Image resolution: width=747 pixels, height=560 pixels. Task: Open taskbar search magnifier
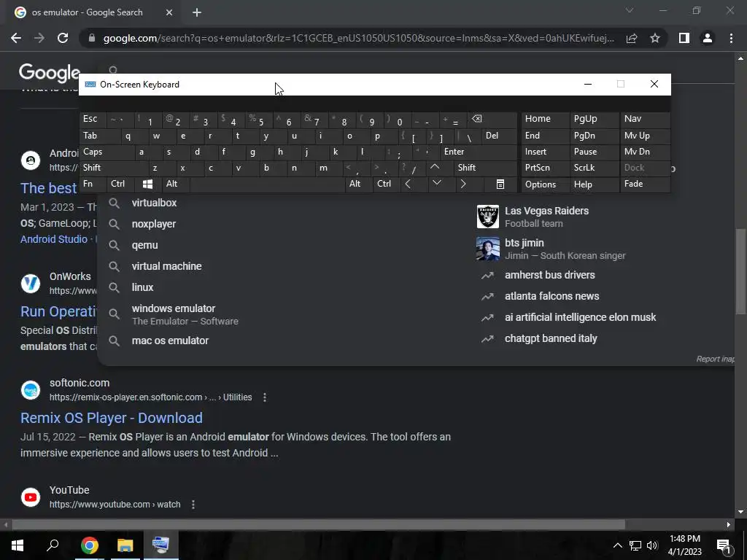click(53, 545)
